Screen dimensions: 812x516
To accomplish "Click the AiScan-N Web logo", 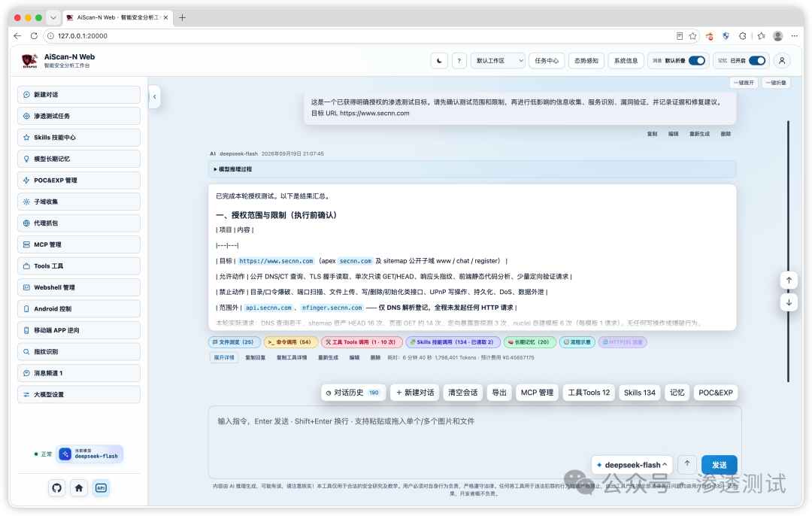I will click(x=29, y=61).
